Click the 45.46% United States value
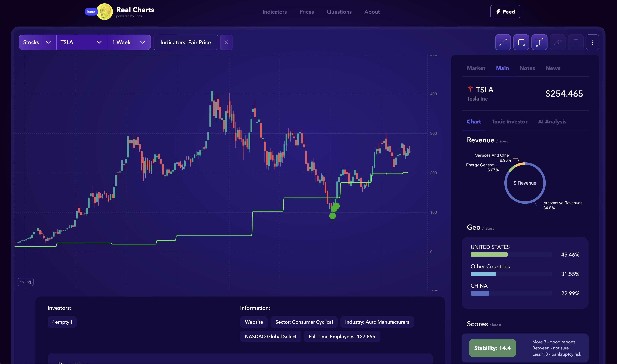The height and width of the screenshot is (364, 617). coord(570,255)
